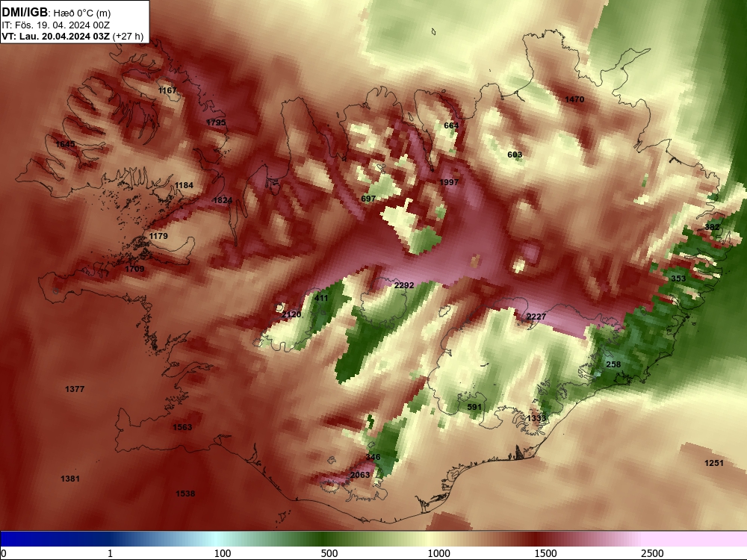Select the 1563 map label
The height and width of the screenshot is (560, 747).
coord(182,427)
